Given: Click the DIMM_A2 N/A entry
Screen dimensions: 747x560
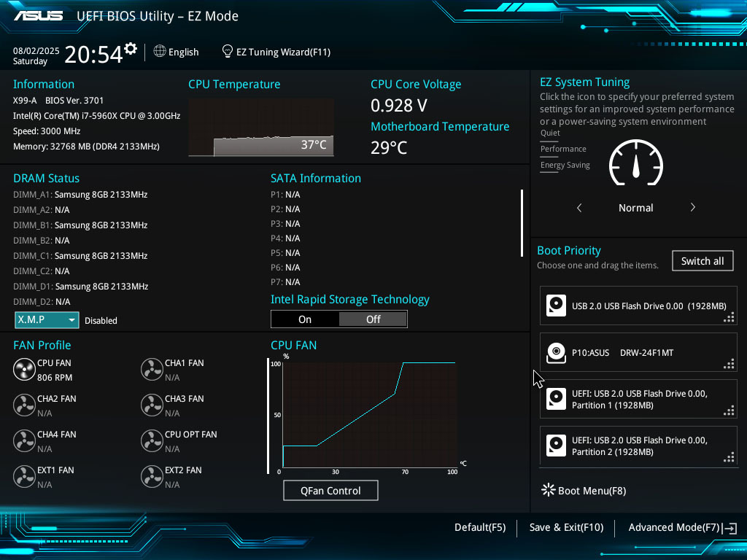Looking at the screenshot, I should (x=41, y=210).
